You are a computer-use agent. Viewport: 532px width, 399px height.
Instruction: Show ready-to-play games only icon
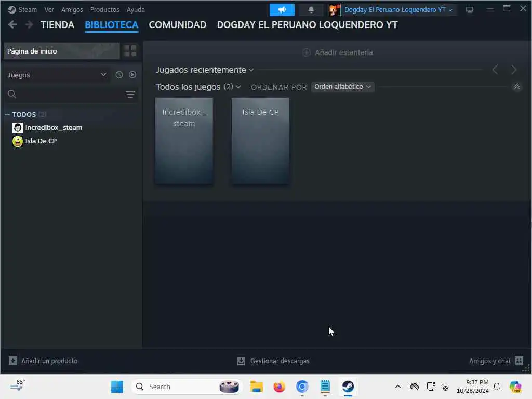pyautogui.click(x=132, y=75)
